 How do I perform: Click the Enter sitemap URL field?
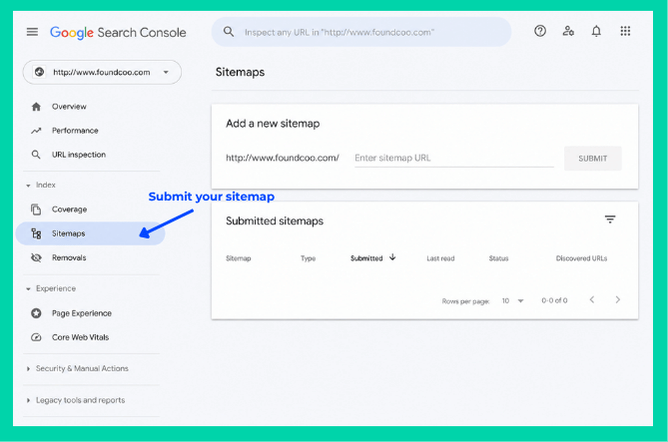(454, 158)
